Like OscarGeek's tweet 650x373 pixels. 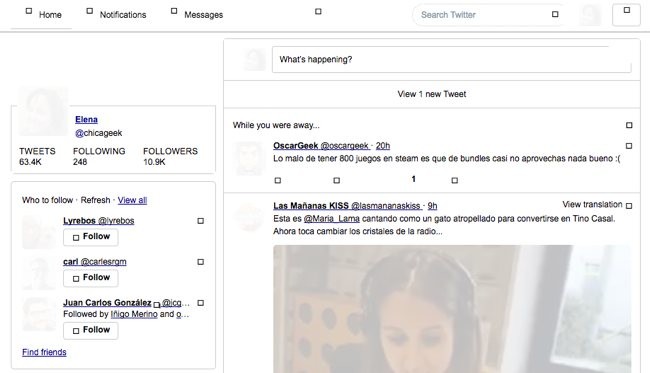[x=454, y=180]
